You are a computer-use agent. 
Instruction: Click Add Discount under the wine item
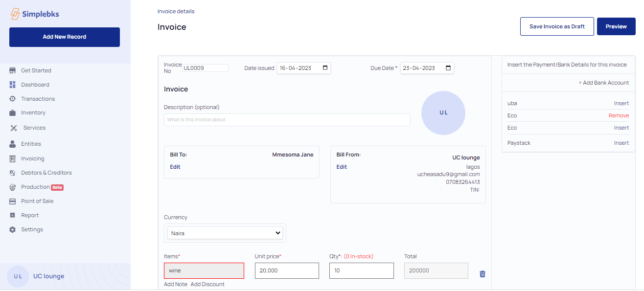point(207,284)
